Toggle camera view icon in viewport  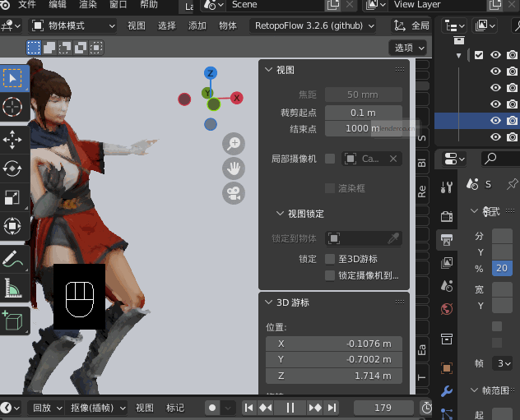pyautogui.click(x=234, y=193)
